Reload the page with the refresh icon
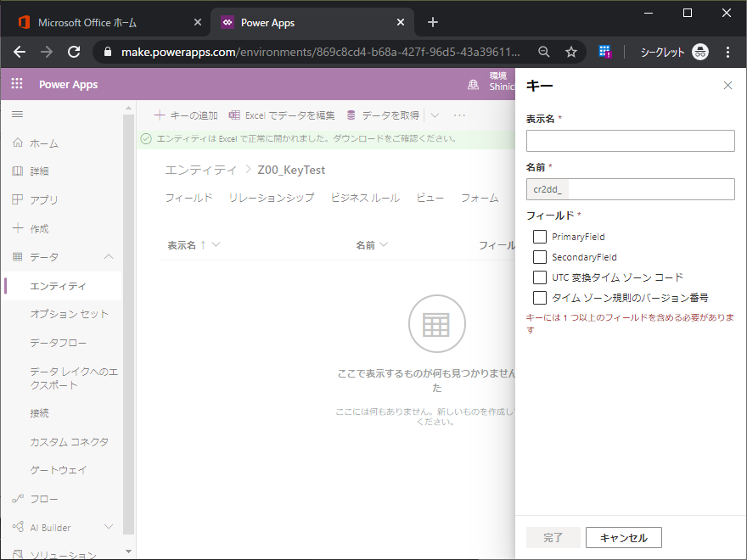Image resolution: width=747 pixels, height=560 pixels. (74, 52)
